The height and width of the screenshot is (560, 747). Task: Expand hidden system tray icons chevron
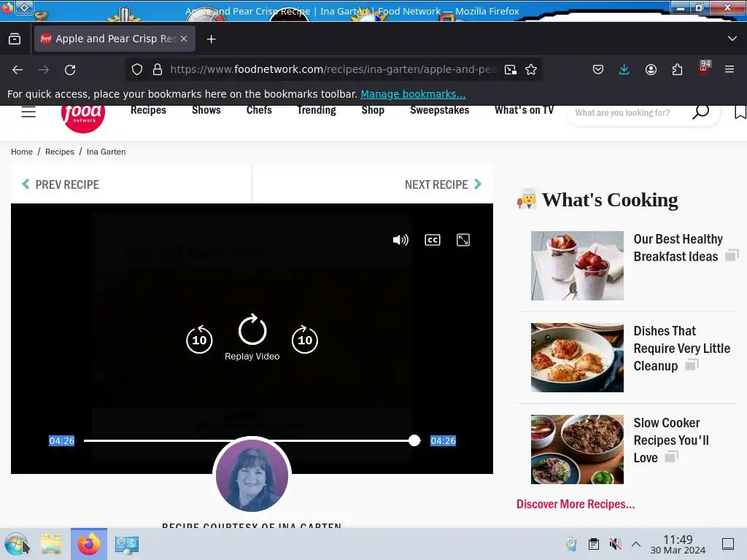636,544
